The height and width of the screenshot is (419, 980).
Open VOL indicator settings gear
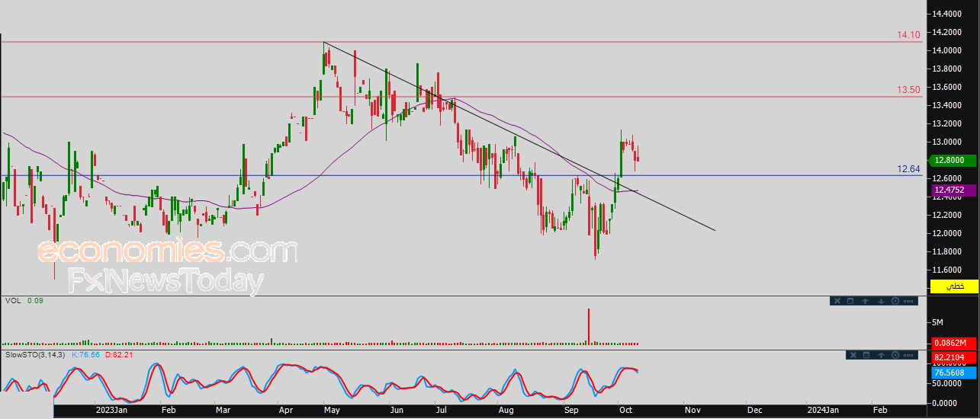[895, 301]
